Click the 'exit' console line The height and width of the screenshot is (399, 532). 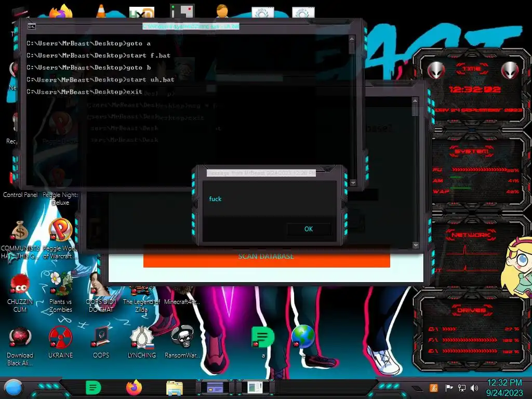point(85,91)
